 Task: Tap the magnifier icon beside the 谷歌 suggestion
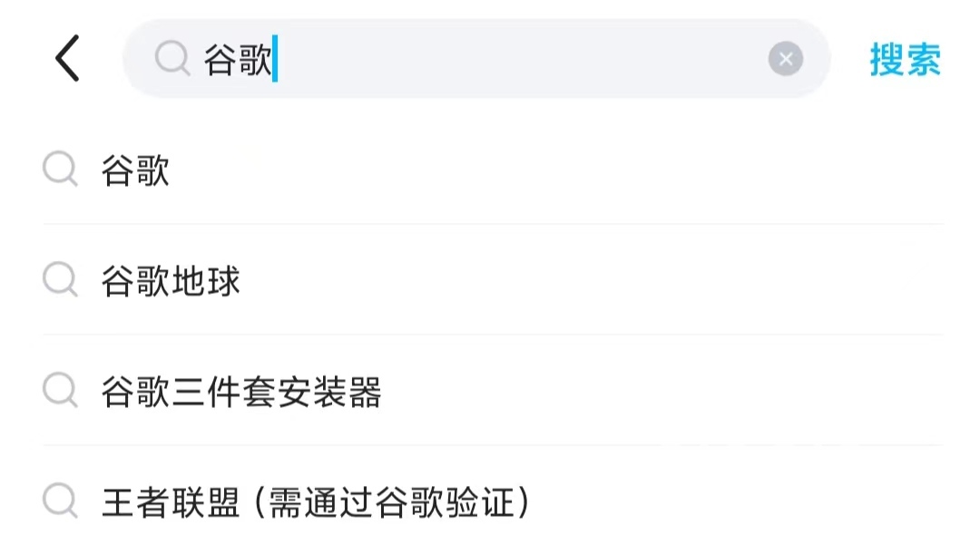coord(60,170)
